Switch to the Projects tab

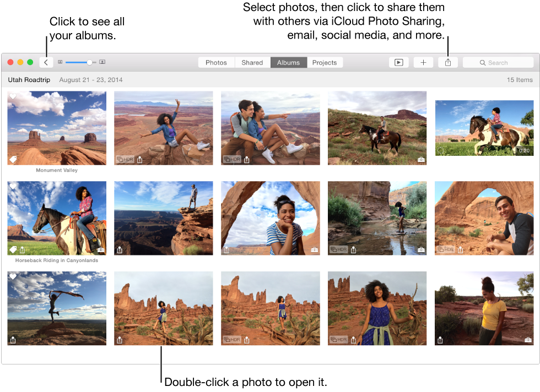[x=325, y=62]
